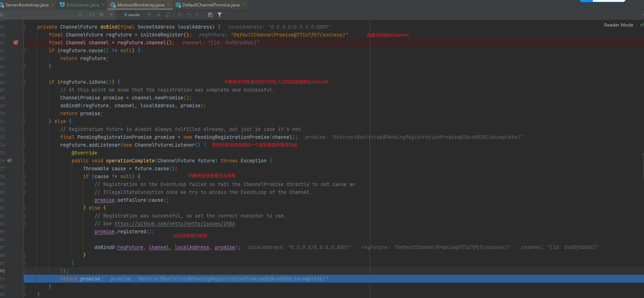Click new PendingRegistrationPromise(channel) expression
This screenshot has width=644, height=298.
(239, 137)
